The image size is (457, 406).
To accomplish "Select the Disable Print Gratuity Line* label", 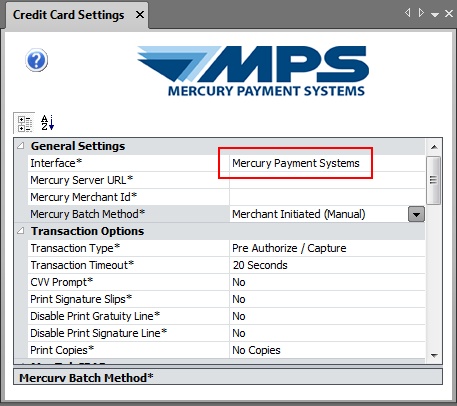I will point(95,316).
